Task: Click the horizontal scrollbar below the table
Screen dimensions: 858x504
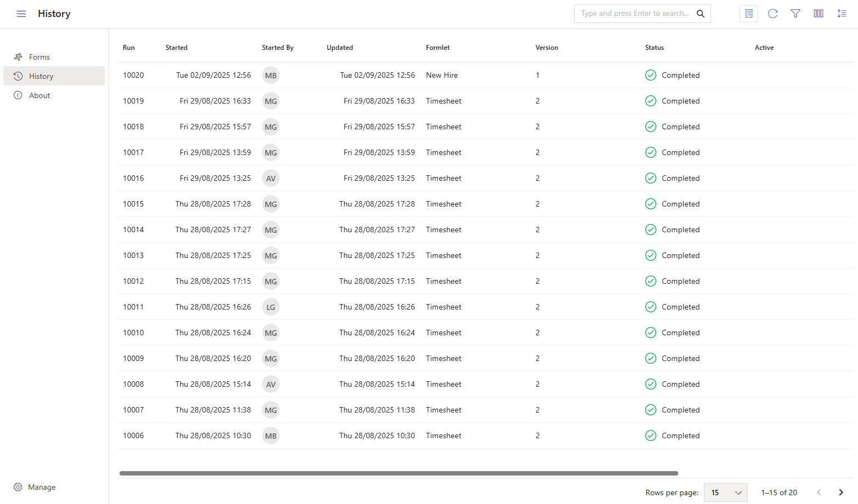Action: (399, 473)
